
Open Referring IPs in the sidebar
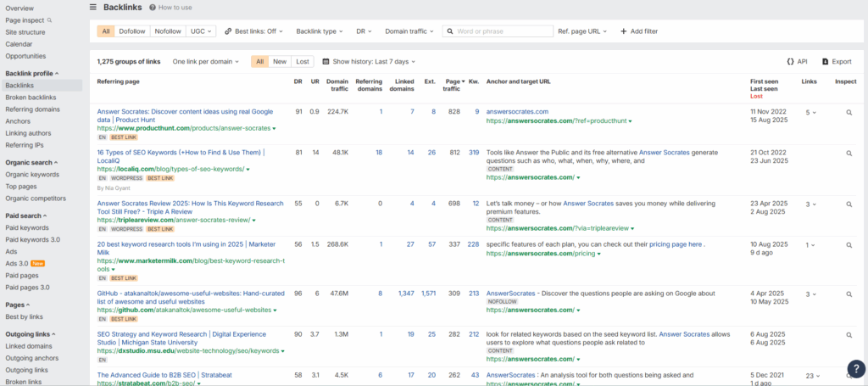(x=25, y=145)
